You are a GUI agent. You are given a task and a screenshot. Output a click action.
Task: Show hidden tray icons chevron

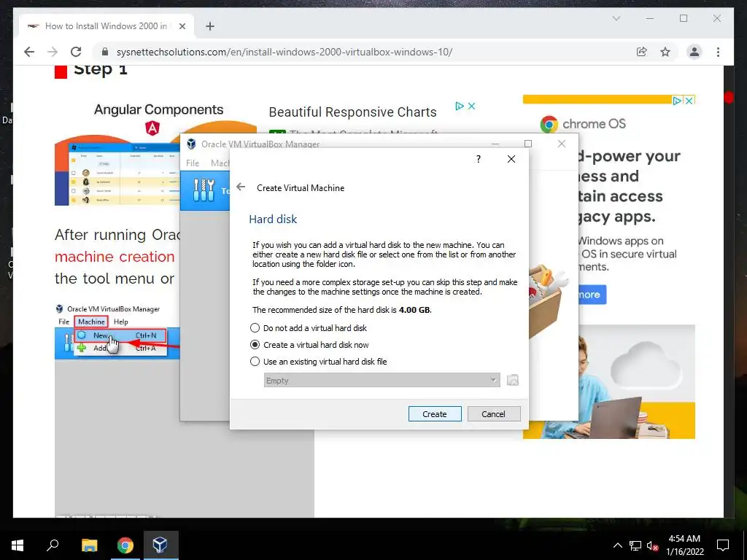click(617, 545)
